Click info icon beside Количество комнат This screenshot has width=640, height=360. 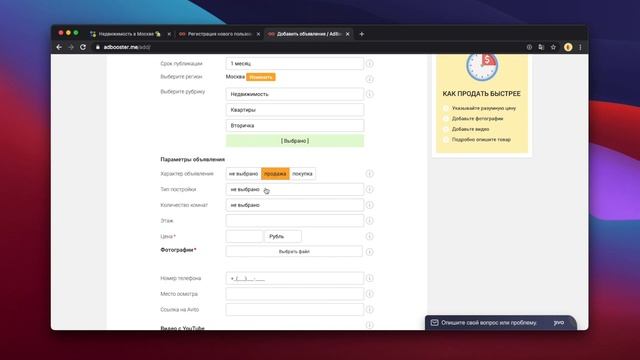click(369, 205)
